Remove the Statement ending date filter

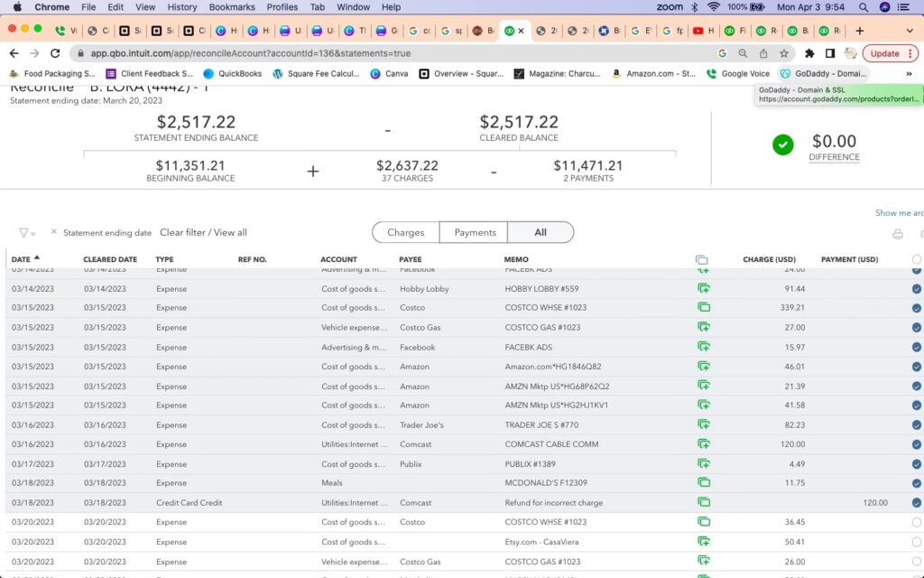pos(54,232)
